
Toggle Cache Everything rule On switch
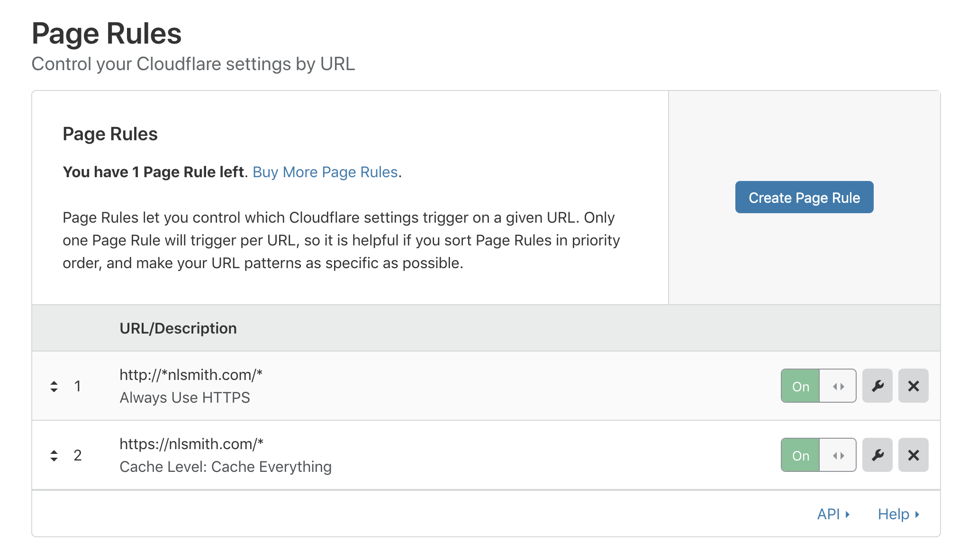(800, 455)
